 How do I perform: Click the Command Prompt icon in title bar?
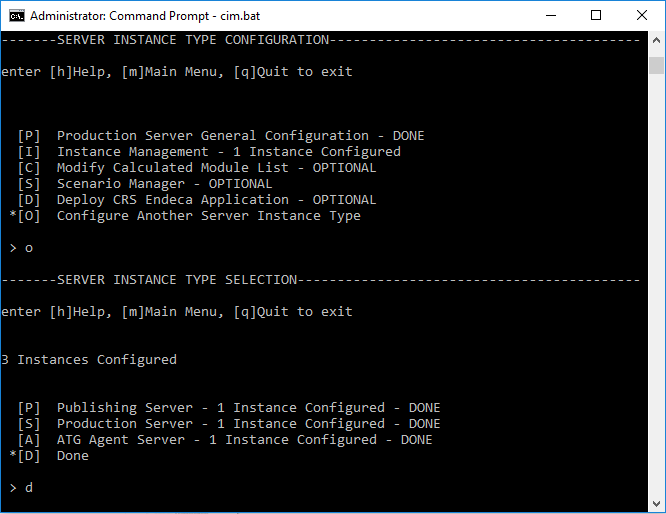pyautogui.click(x=14, y=16)
